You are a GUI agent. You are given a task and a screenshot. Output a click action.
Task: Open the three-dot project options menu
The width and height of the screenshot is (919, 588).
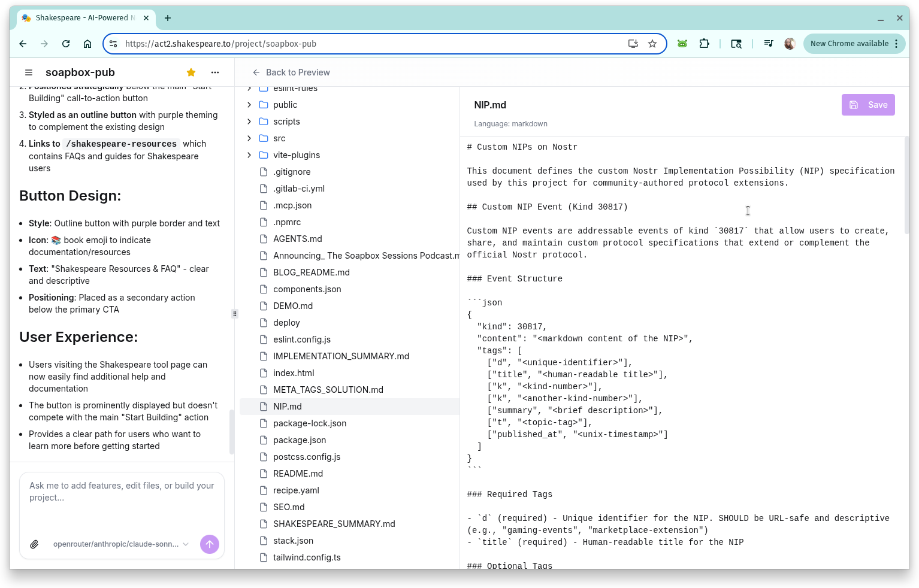click(x=214, y=72)
